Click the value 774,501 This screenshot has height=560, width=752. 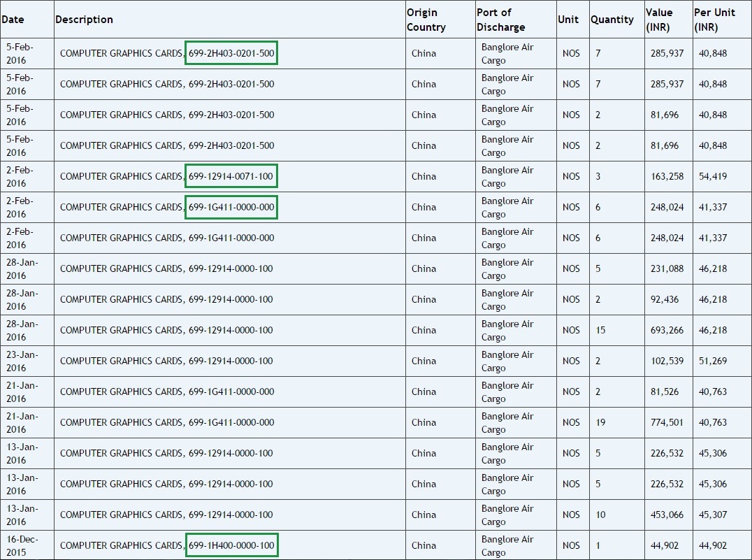click(667, 422)
